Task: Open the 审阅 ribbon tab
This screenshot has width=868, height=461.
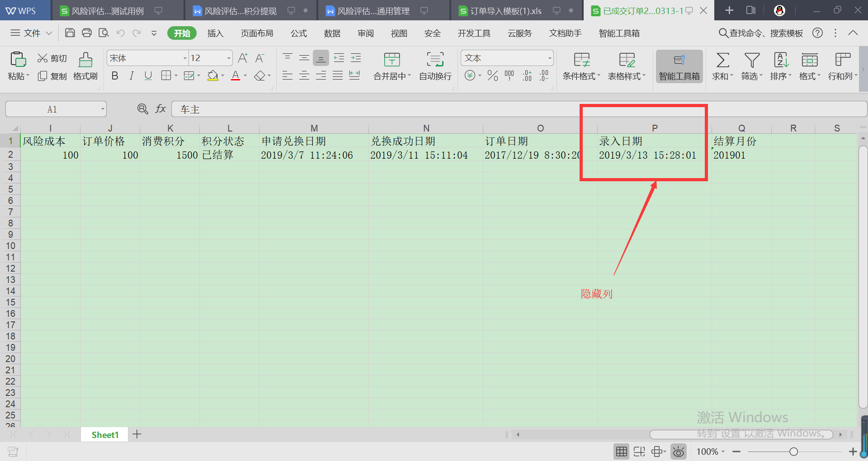Action: 365,33
